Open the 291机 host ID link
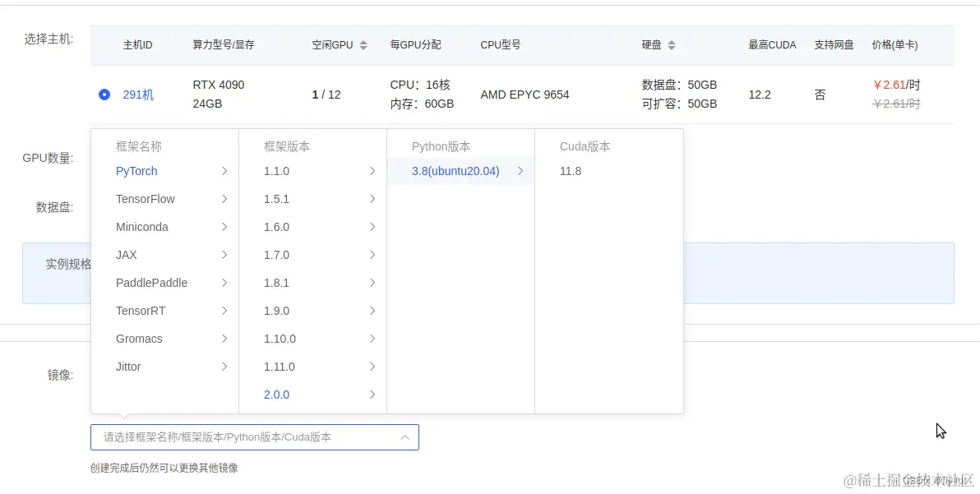Screen dimensions: 980x494 click(x=138, y=95)
